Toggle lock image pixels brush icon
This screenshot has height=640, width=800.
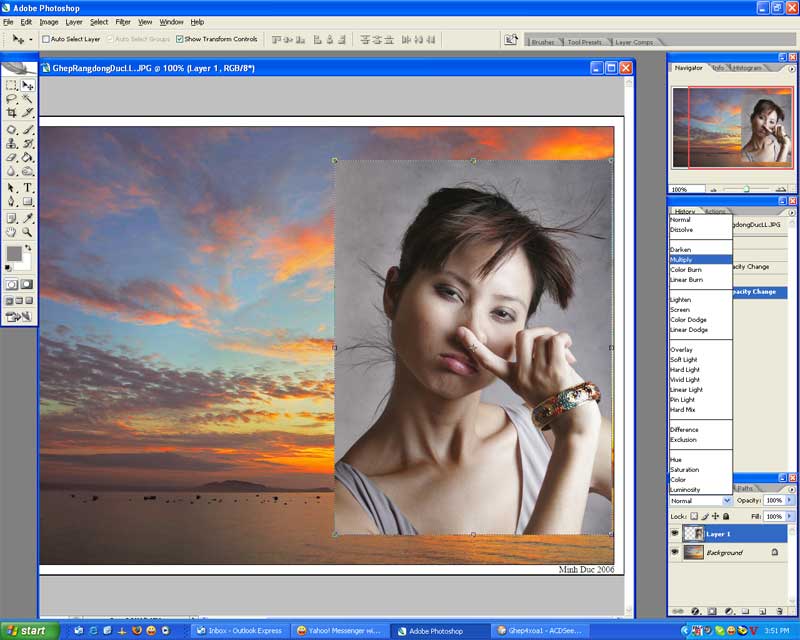(x=705, y=516)
